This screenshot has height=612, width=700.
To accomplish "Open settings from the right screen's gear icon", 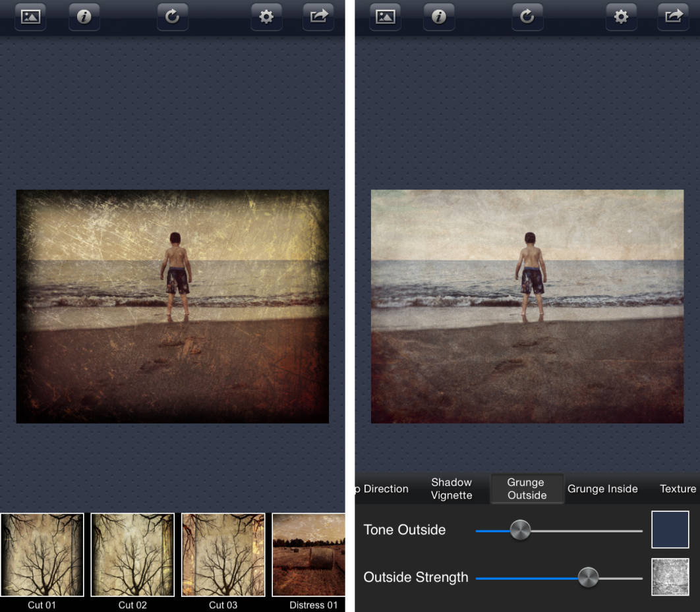I will [x=620, y=16].
